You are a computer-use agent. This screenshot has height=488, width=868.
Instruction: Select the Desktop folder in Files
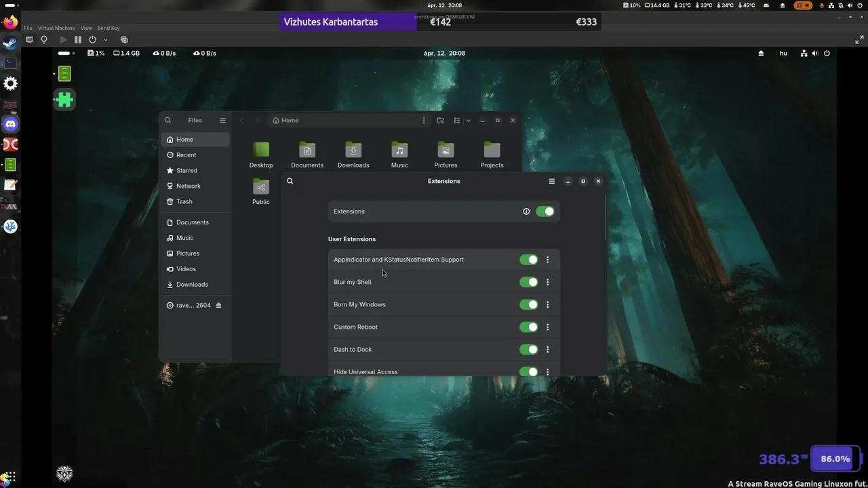click(261, 155)
